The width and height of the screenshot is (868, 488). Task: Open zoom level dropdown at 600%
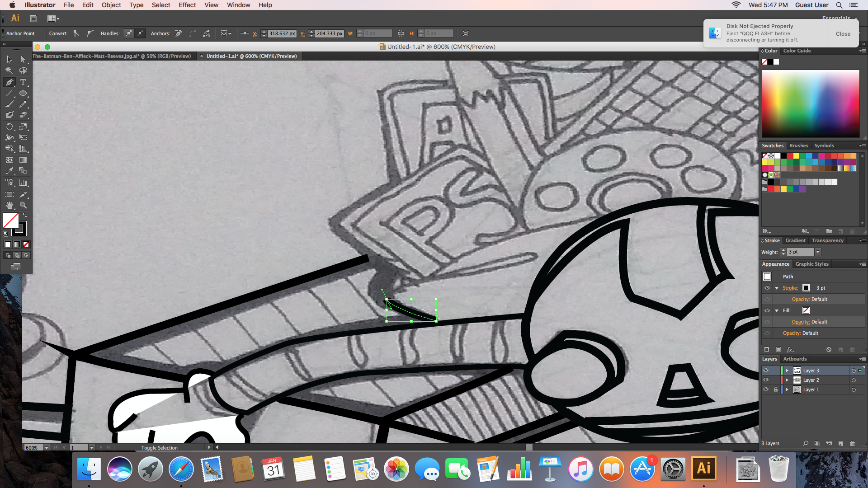coord(46,448)
